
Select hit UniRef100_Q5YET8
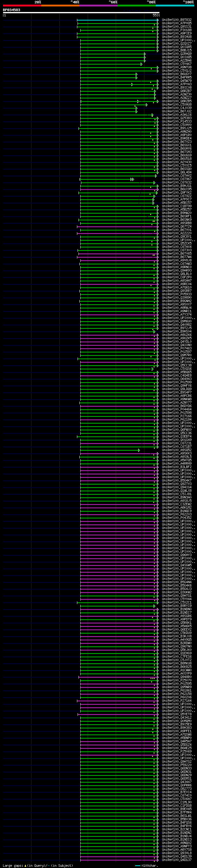click(x=176, y=714)
